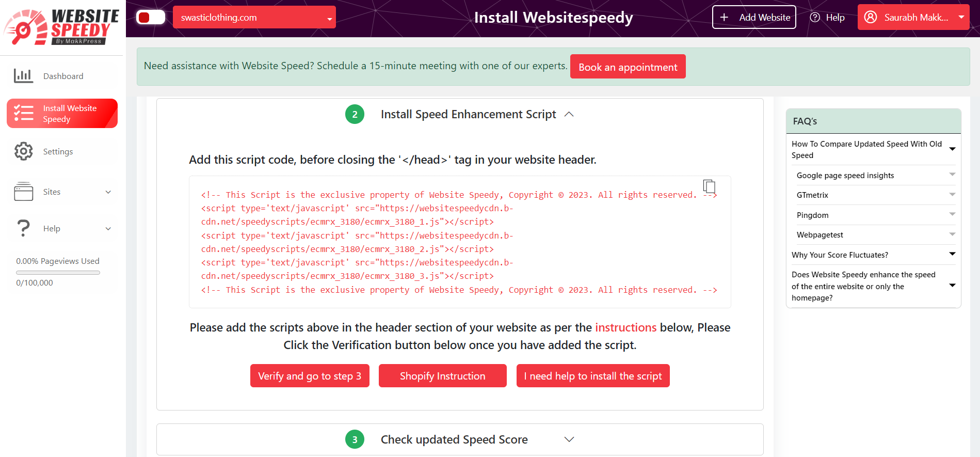Click the plus icon in Add Website
This screenshot has width=980, height=457.
pos(724,18)
